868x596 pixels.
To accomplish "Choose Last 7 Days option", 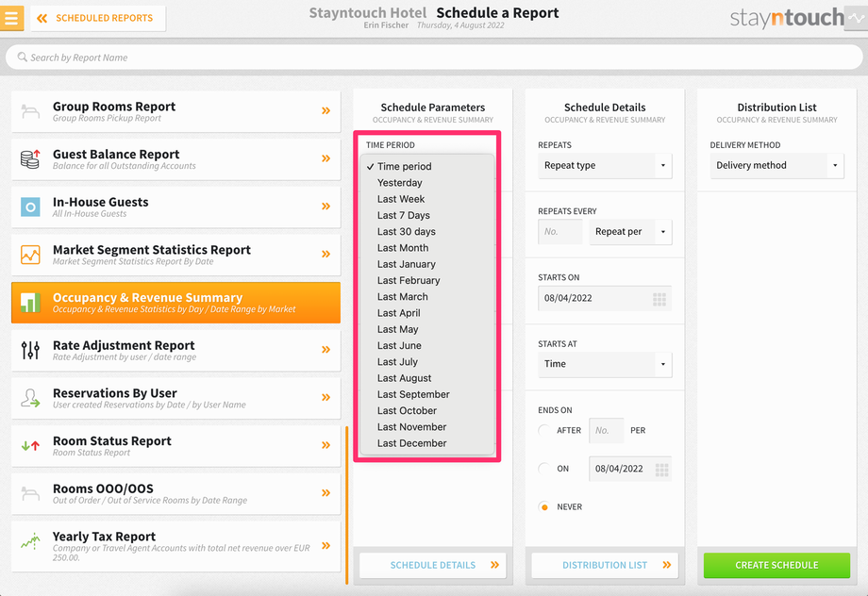I will (x=426, y=215).
